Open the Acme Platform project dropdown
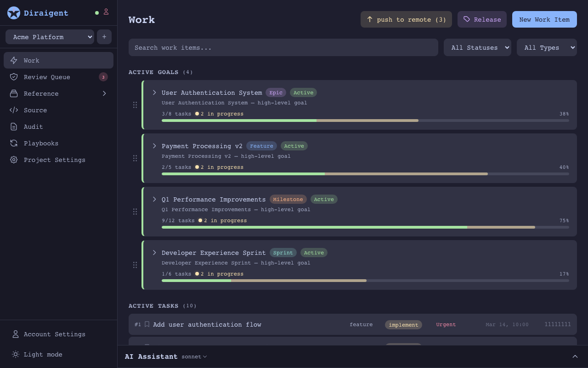The width and height of the screenshot is (588, 368). point(50,37)
